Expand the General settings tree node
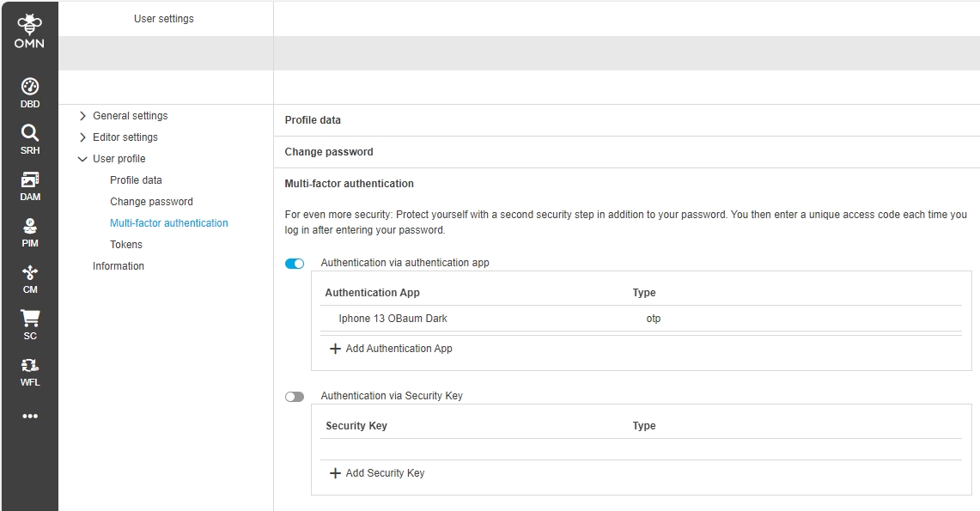 click(83, 116)
